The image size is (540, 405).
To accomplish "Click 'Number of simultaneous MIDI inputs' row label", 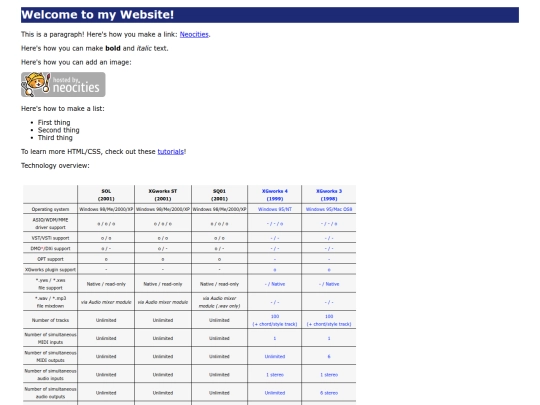I will [x=50, y=338].
